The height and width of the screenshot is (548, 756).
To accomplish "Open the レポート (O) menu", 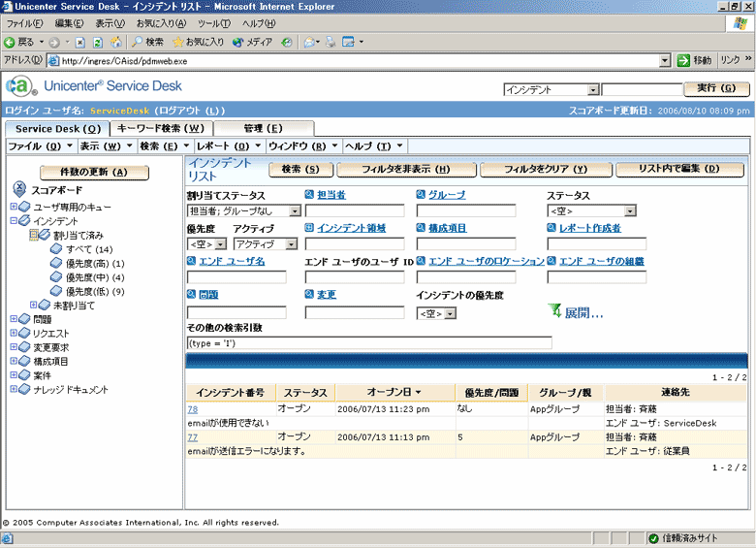I will point(229,146).
